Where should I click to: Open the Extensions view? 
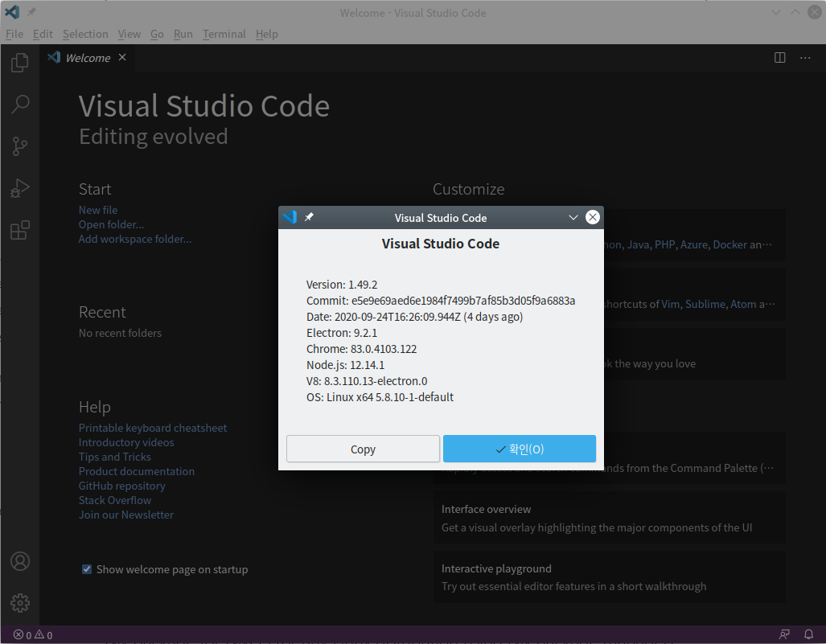(20, 230)
